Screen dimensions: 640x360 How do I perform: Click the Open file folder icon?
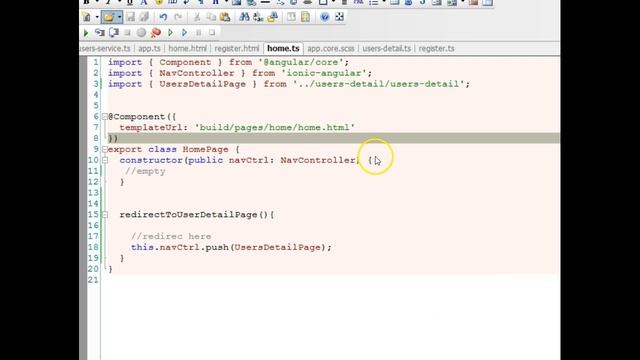pyautogui.click(x=109, y=17)
